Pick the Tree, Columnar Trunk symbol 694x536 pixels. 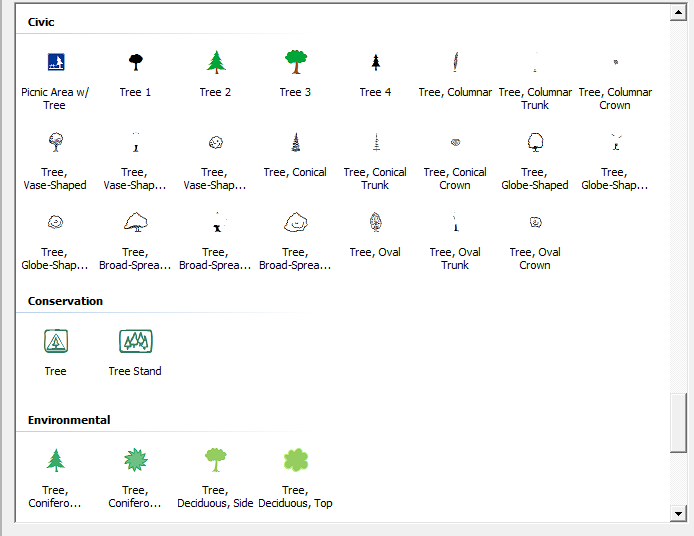(x=536, y=62)
